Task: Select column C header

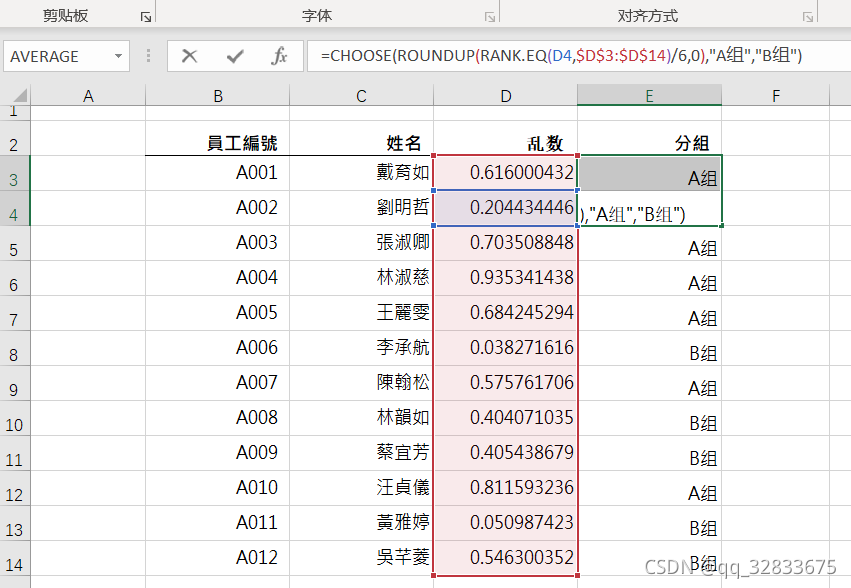Action: [361, 96]
